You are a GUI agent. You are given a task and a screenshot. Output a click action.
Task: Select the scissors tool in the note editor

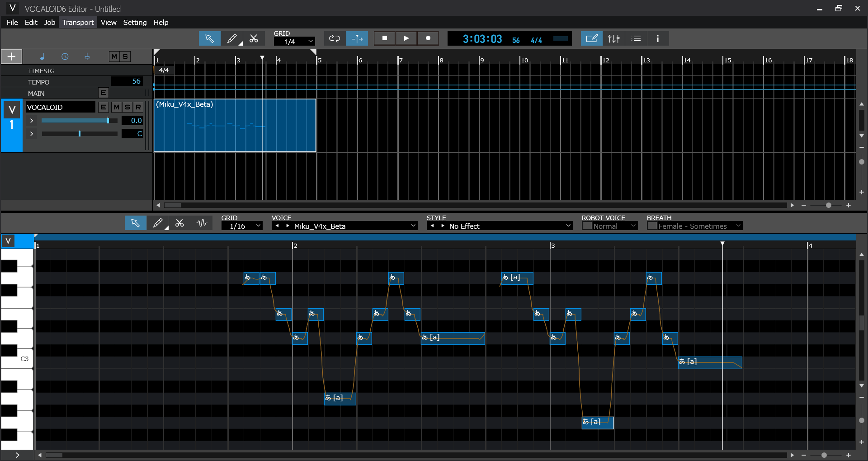coord(179,223)
